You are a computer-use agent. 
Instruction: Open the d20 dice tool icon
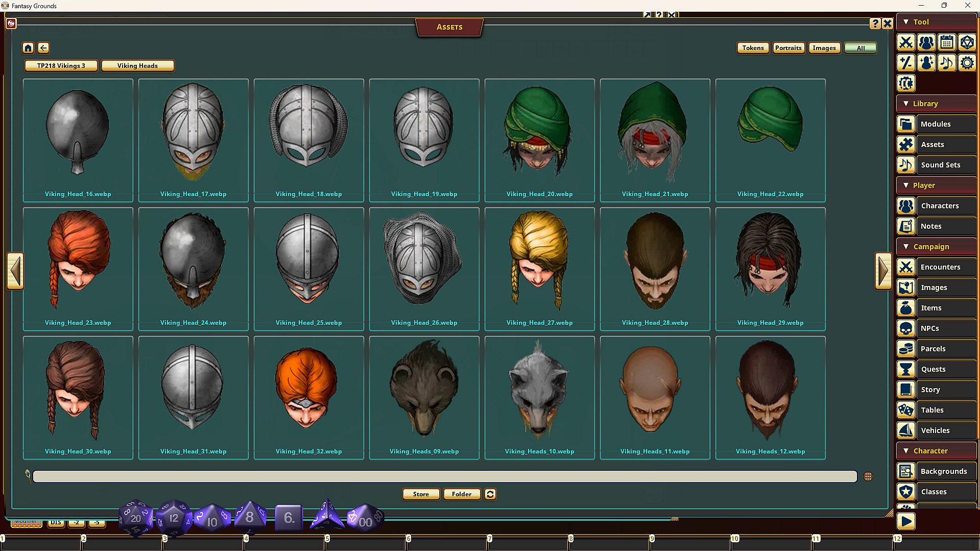pyautogui.click(x=967, y=42)
